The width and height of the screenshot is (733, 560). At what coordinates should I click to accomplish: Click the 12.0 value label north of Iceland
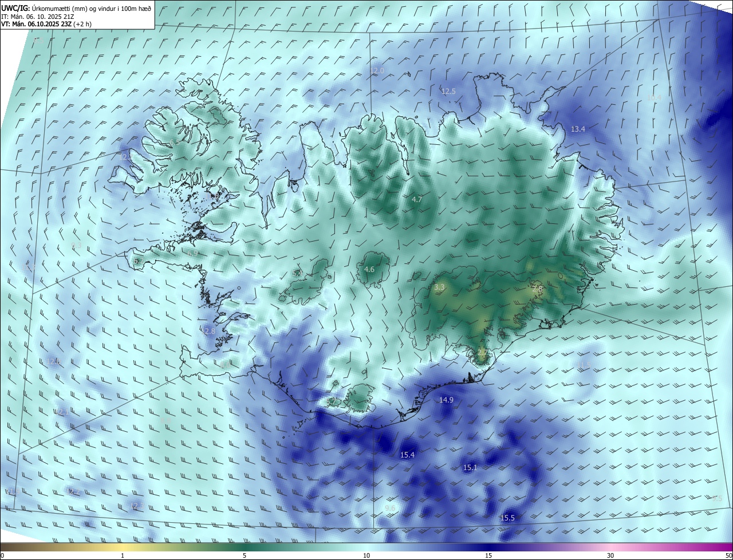(x=377, y=71)
